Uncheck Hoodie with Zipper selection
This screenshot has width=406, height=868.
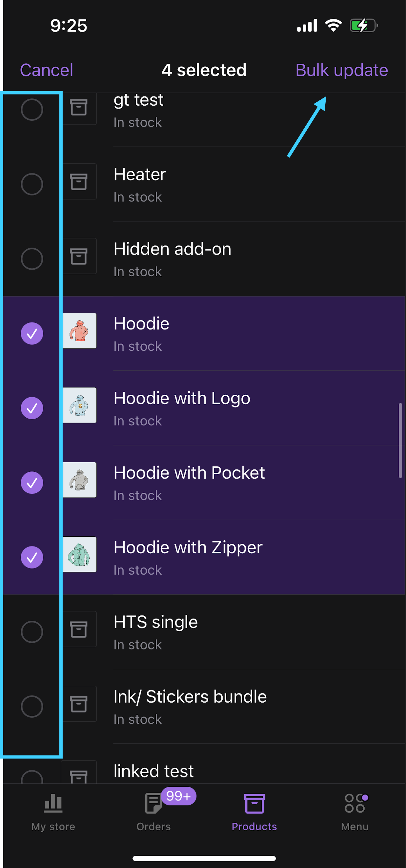(32, 557)
